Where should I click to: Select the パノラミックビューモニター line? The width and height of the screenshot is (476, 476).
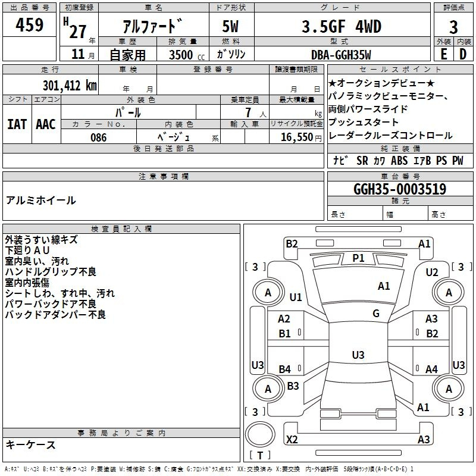click(389, 96)
